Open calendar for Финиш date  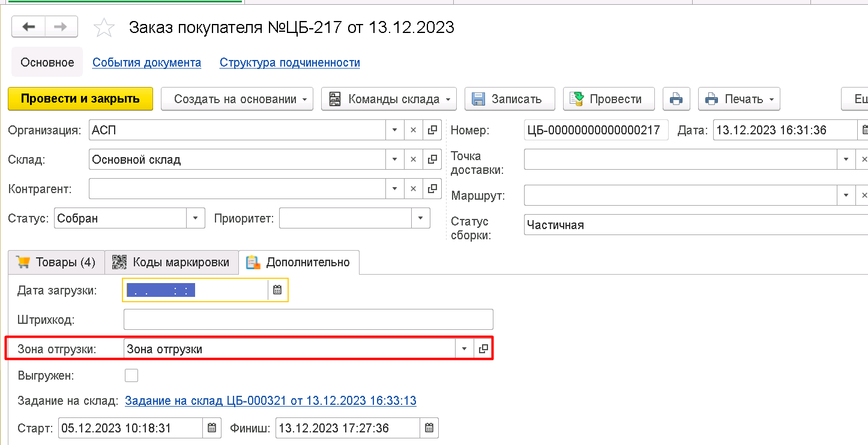tap(429, 428)
